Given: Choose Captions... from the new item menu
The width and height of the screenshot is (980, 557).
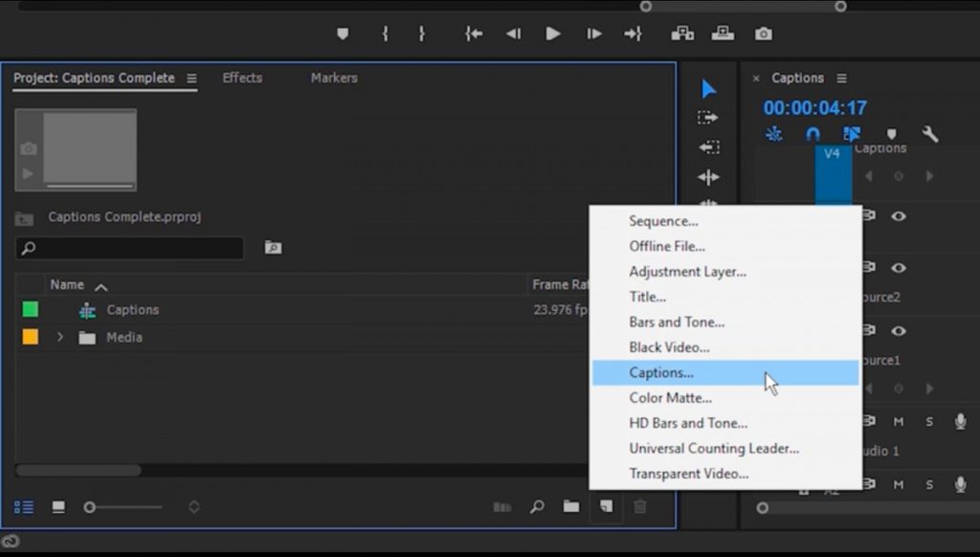Looking at the screenshot, I should 661,372.
